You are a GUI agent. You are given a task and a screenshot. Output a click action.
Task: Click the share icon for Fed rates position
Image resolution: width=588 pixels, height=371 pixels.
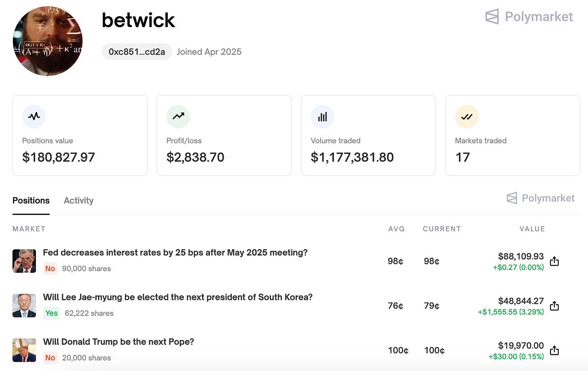coord(554,261)
